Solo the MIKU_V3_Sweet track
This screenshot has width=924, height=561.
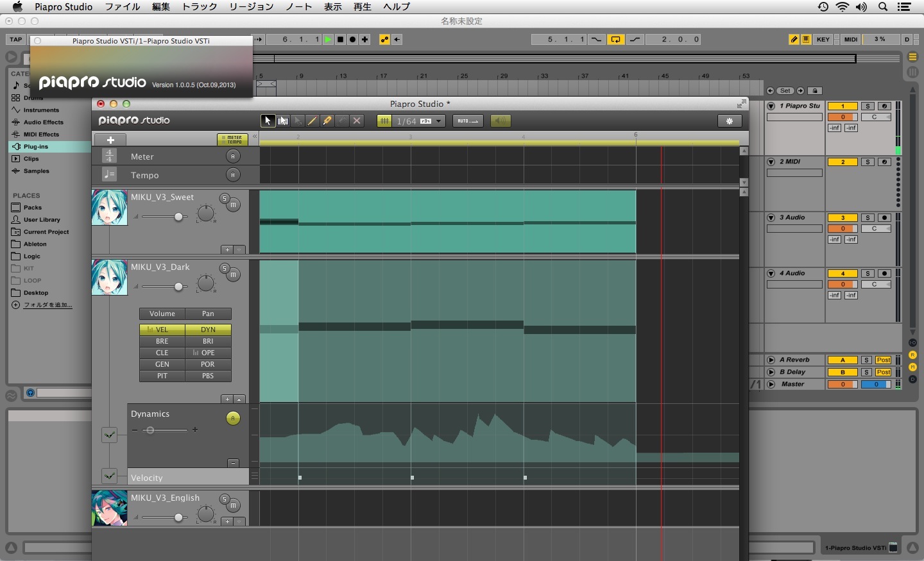point(224,198)
